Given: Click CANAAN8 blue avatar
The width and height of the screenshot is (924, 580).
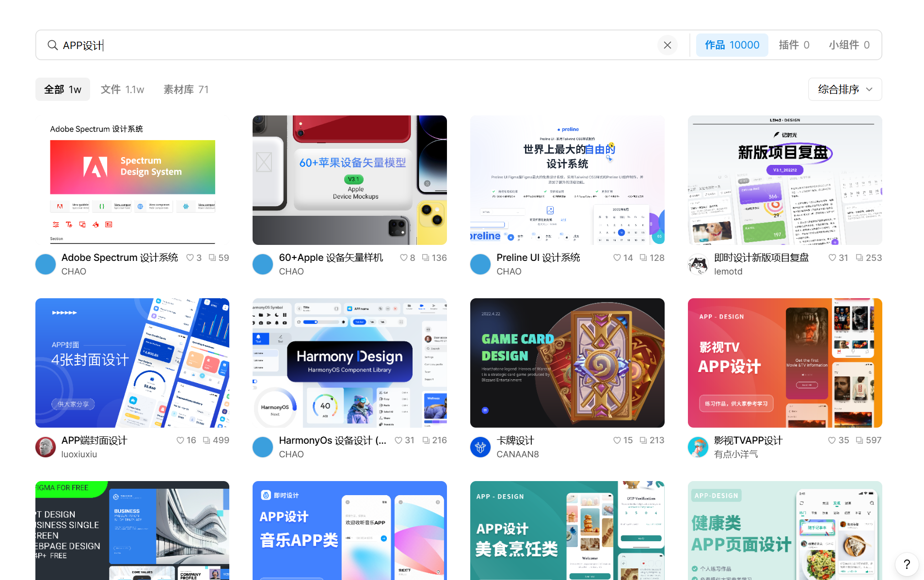Looking at the screenshot, I should pyautogui.click(x=480, y=447).
